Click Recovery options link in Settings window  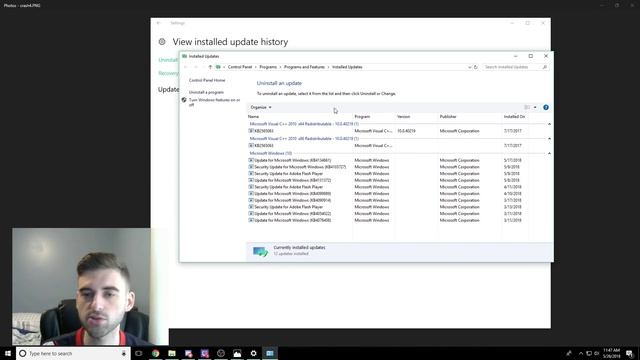(168, 73)
